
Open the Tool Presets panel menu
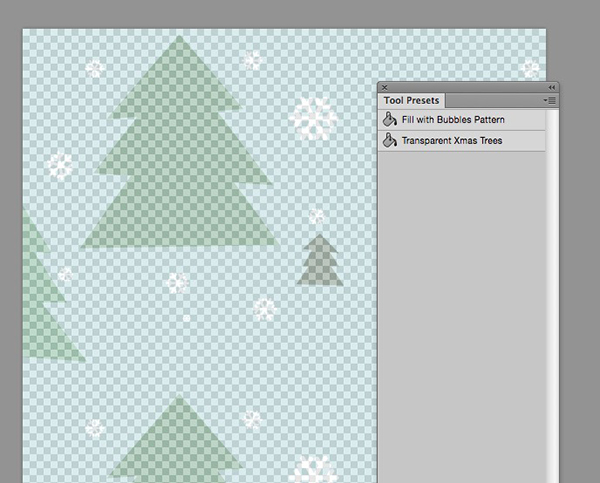(550, 101)
